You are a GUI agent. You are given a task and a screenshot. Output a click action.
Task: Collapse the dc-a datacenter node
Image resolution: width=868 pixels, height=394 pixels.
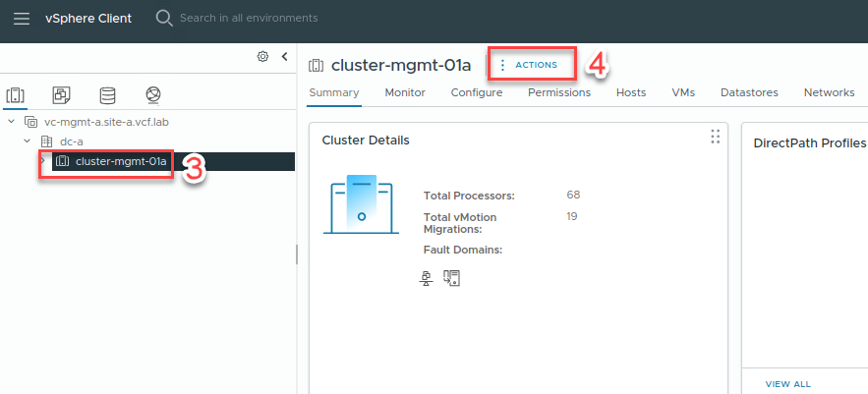(x=28, y=141)
